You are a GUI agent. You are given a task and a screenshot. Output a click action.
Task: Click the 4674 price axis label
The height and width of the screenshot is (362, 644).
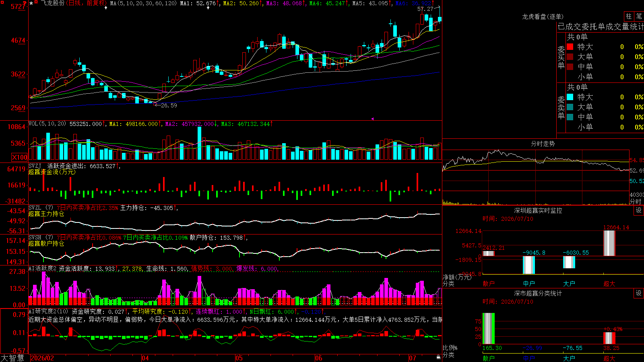(x=18, y=40)
